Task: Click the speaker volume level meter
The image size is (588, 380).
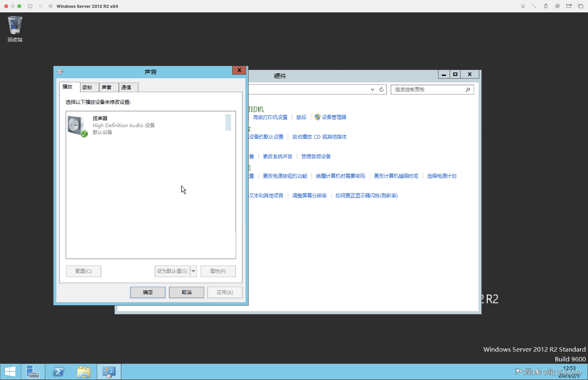Action: tap(228, 122)
